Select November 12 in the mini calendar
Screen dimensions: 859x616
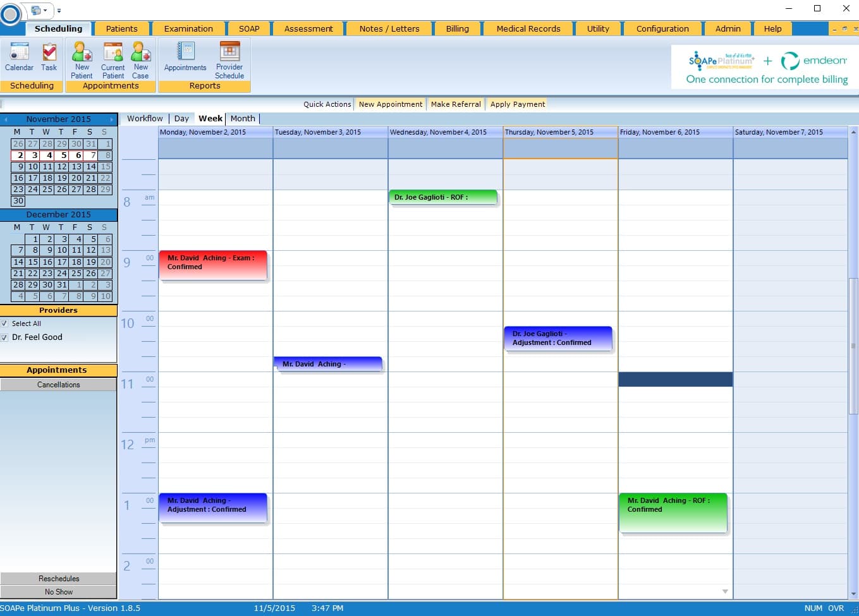(62, 167)
